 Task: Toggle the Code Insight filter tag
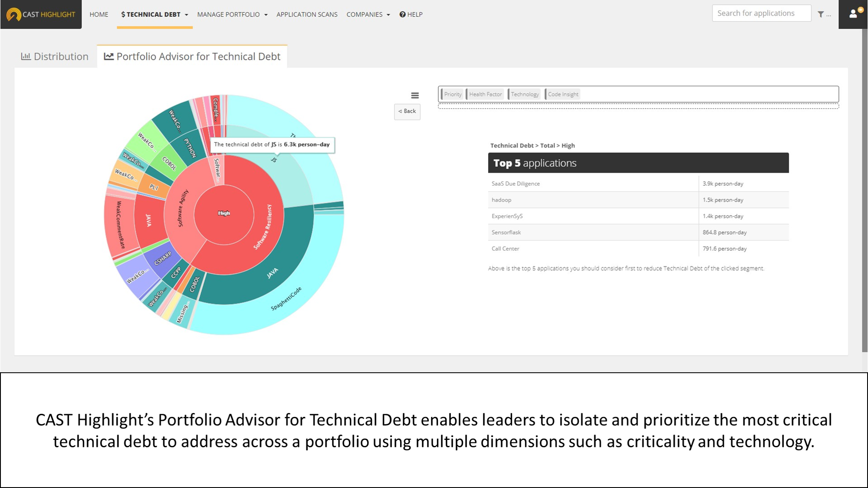point(562,94)
